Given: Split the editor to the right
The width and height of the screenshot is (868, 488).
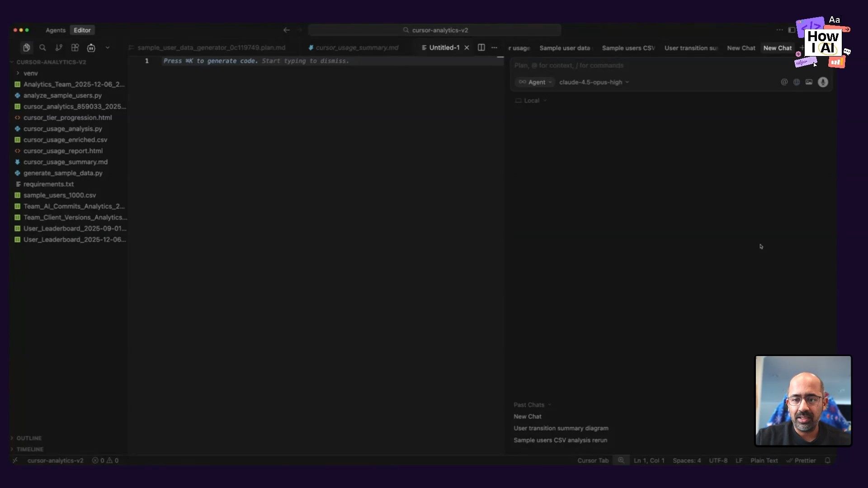Looking at the screenshot, I should [x=481, y=47].
